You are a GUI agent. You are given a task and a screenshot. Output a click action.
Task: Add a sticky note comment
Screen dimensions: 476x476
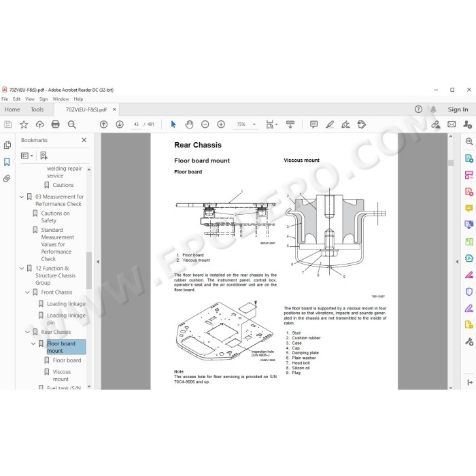tap(313, 124)
